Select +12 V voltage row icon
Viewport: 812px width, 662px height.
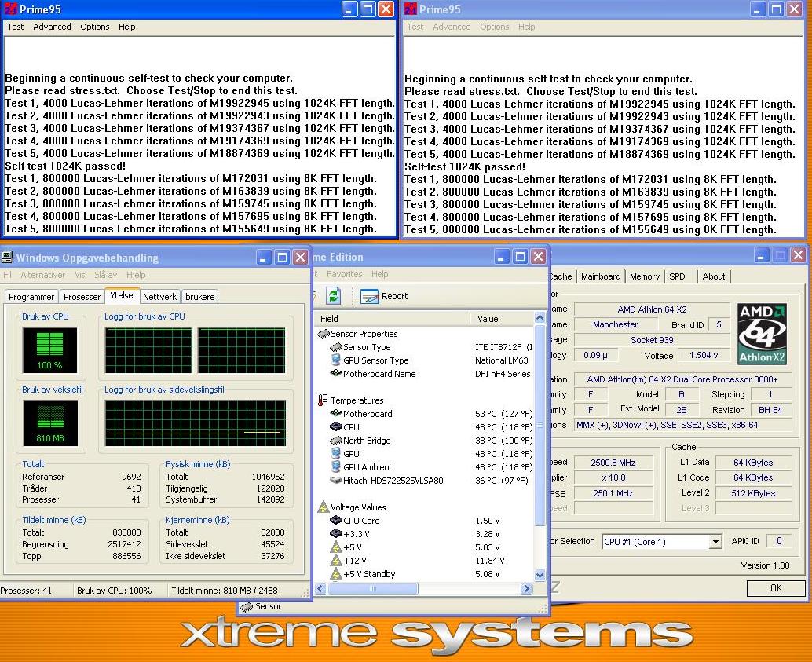pos(336,561)
